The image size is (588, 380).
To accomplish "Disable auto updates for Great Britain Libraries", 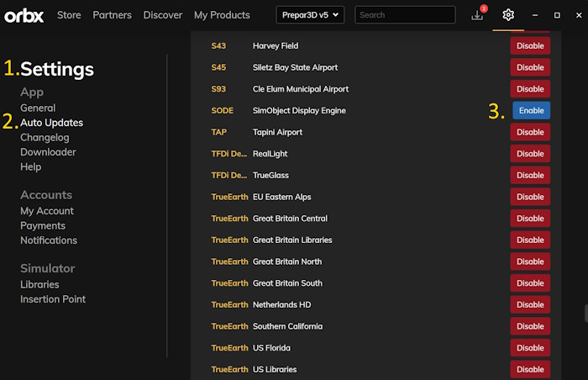I will coord(530,240).
